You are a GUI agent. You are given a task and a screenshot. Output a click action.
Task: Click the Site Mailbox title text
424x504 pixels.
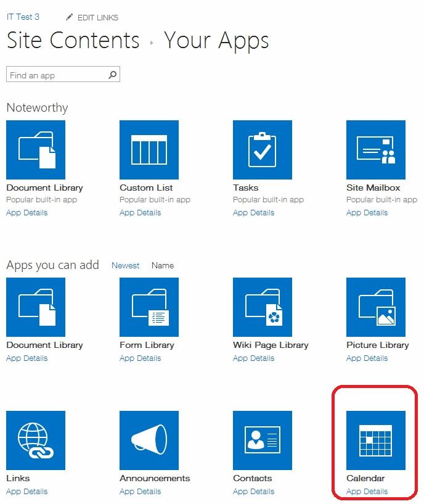click(373, 188)
